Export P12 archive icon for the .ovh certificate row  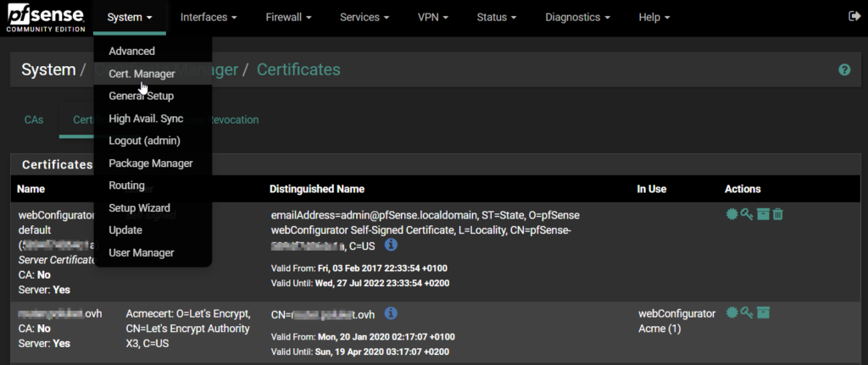click(x=763, y=313)
